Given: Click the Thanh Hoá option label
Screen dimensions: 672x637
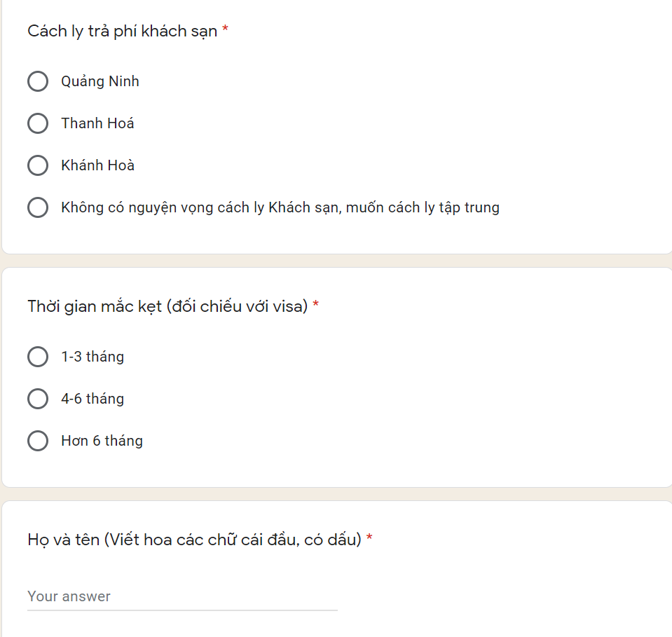Looking at the screenshot, I should (x=97, y=123).
